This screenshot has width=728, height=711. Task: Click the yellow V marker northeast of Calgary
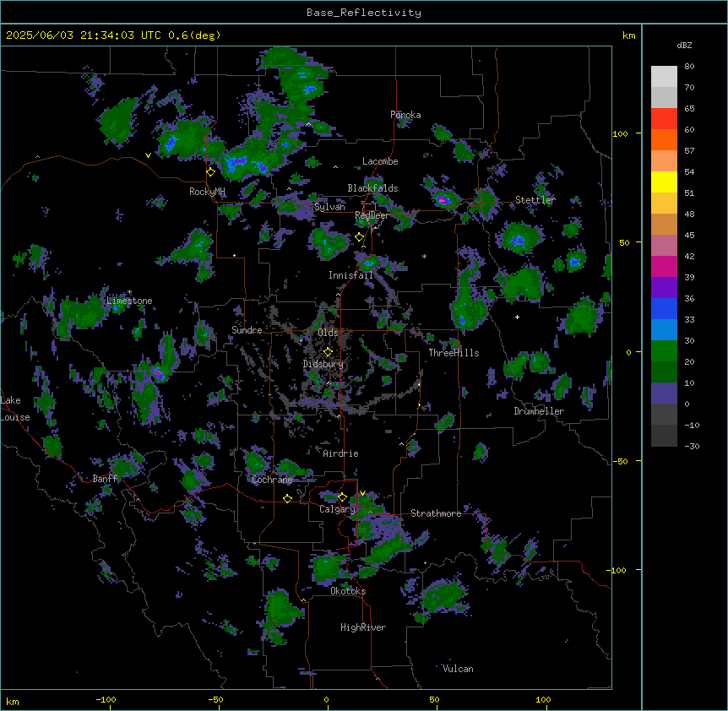tap(362, 493)
